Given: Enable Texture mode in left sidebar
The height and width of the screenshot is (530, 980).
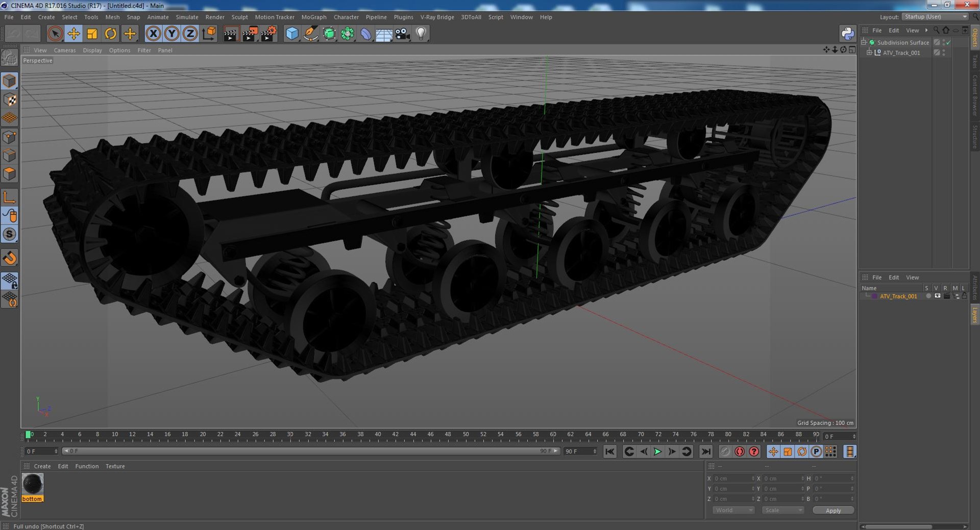Looking at the screenshot, I should click(x=10, y=100).
